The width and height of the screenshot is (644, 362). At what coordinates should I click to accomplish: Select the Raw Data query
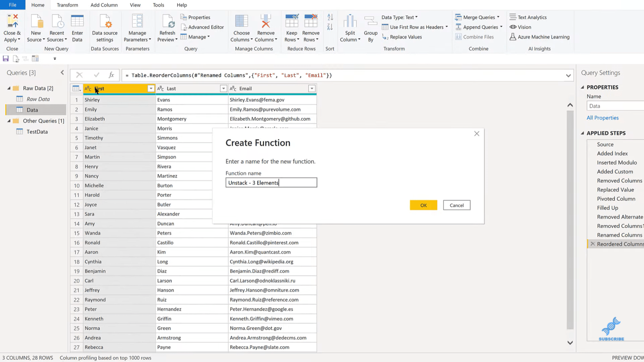click(x=38, y=99)
